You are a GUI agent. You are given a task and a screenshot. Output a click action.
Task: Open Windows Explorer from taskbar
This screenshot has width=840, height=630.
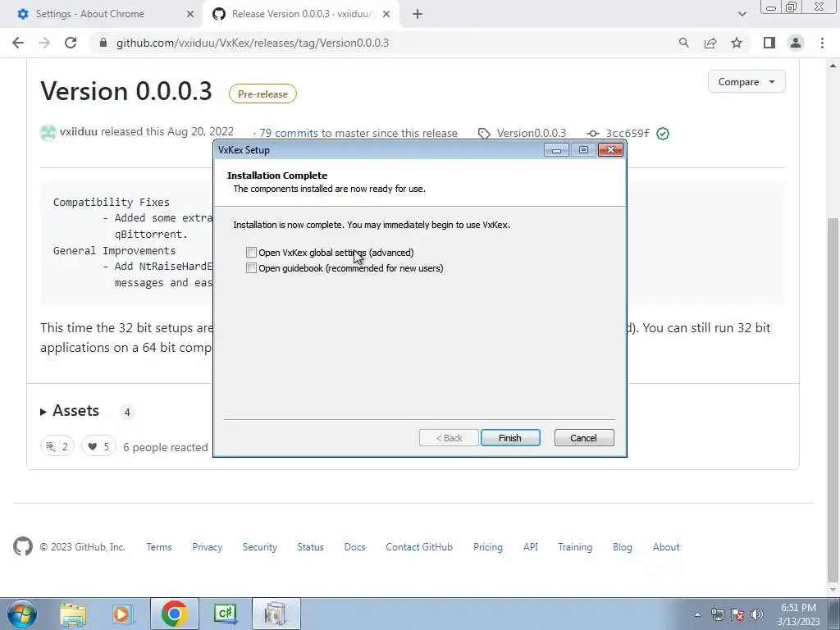(x=73, y=614)
